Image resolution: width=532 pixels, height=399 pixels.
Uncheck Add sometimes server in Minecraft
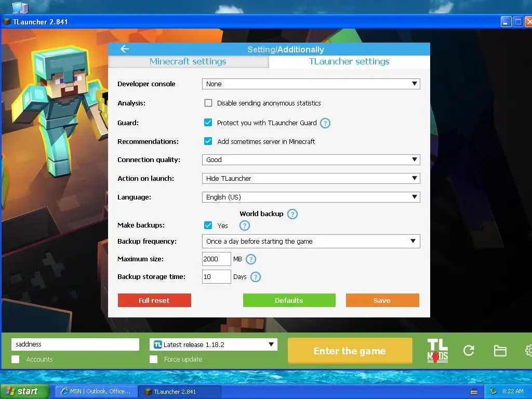208,141
